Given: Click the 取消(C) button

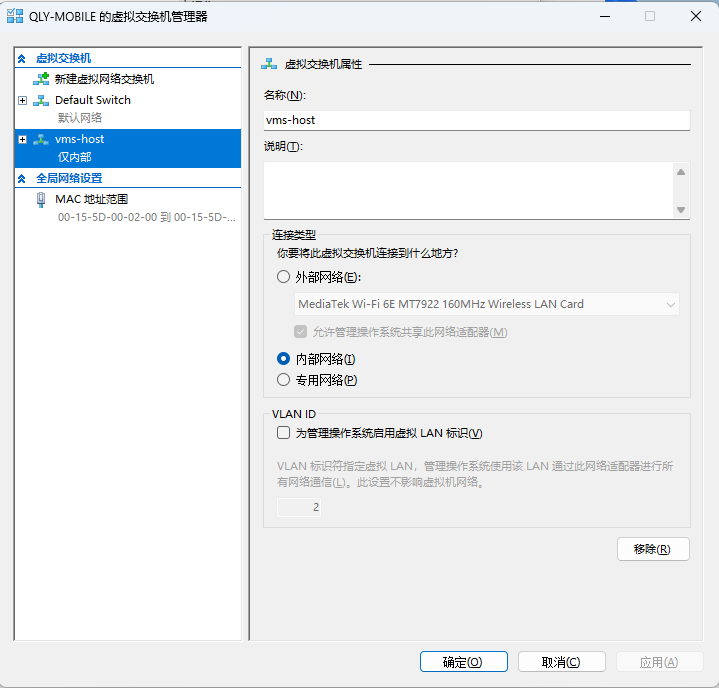Looking at the screenshot, I should click(x=562, y=662).
